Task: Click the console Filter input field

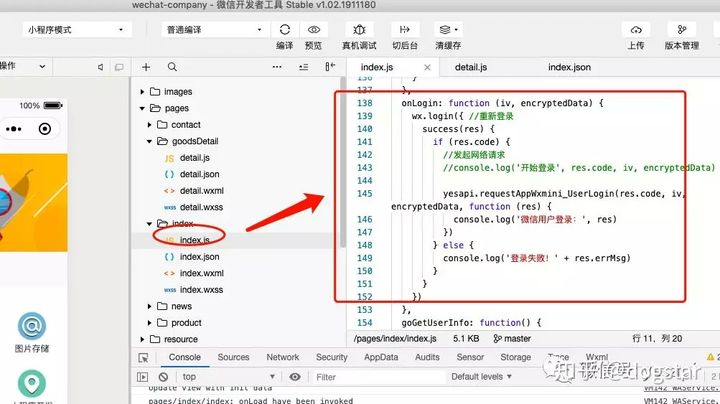Action: pyautogui.click(x=379, y=377)
